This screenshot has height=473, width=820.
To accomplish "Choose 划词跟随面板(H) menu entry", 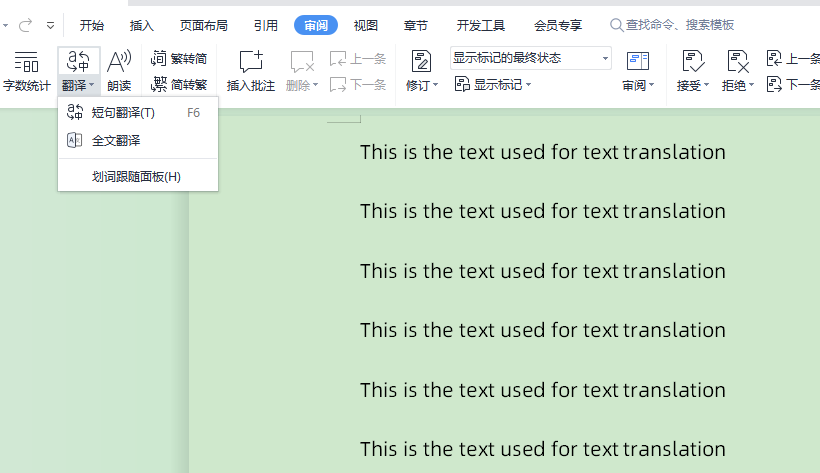I will (x=138, y=176).
